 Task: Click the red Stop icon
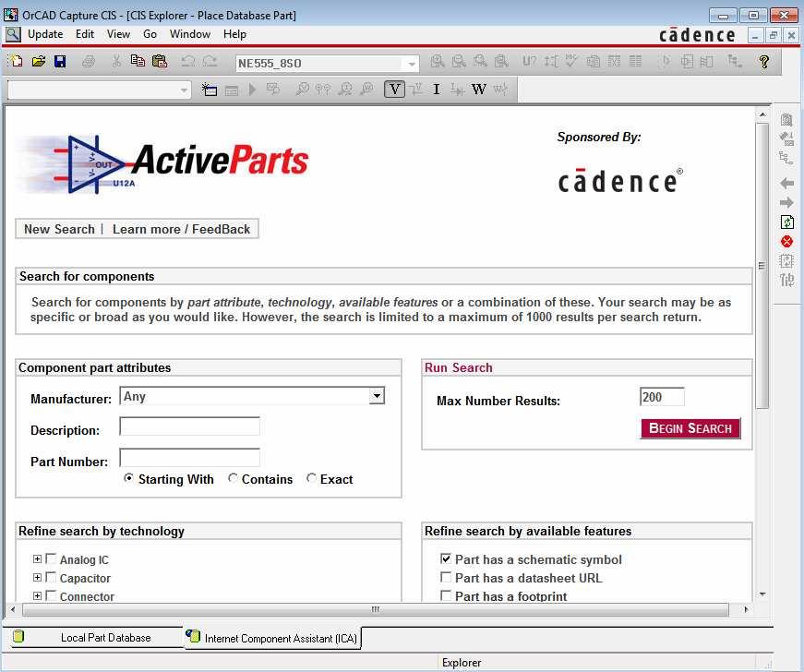(787, 242)
